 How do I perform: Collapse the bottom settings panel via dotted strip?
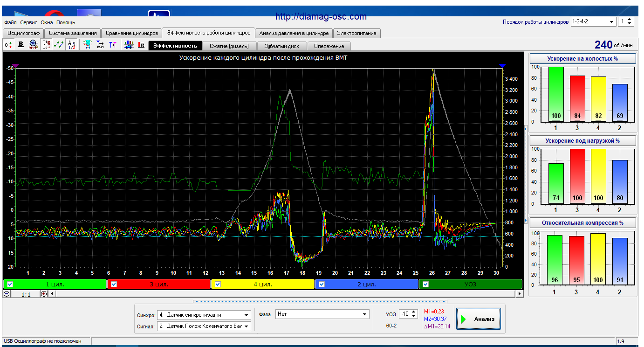pyautogui.click(x=320, y=301)
